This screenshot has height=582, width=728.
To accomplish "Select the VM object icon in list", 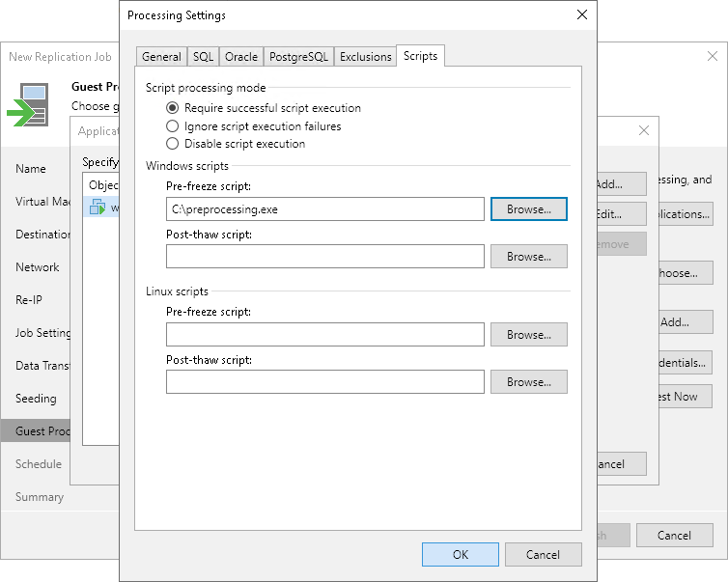I will tap(98, 207).
